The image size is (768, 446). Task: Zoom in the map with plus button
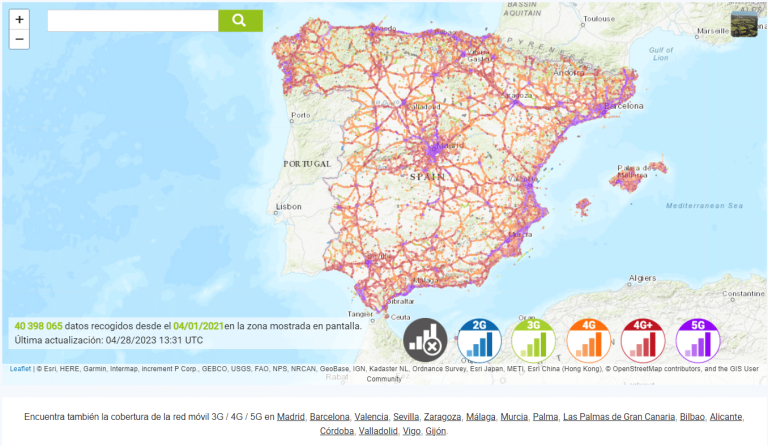coord(19,20)
